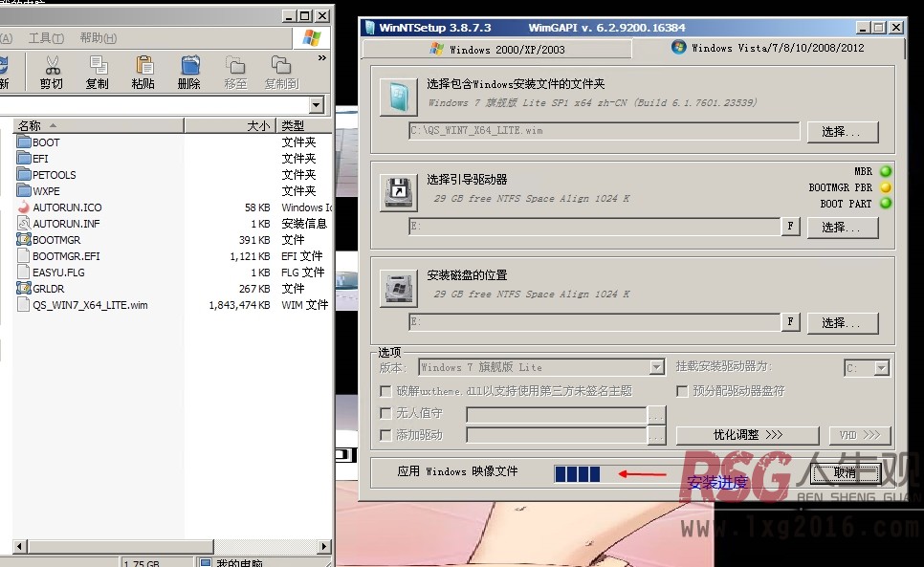Viewport: 924px width, 567px height.
Task: Toggle the add drivers (添加驱动) checkbox
Action: [x=386, y=435]
